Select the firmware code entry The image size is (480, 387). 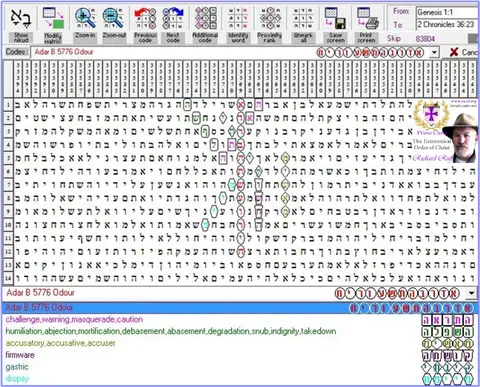pos(20,355)
